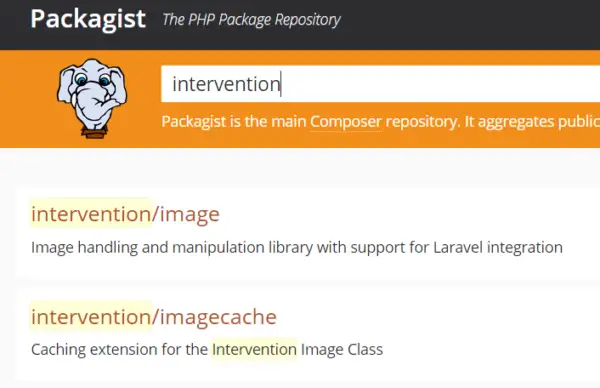600x388 pixels.
Task: Click the word "repository" in the orange banner
Action: pos(422,122)
